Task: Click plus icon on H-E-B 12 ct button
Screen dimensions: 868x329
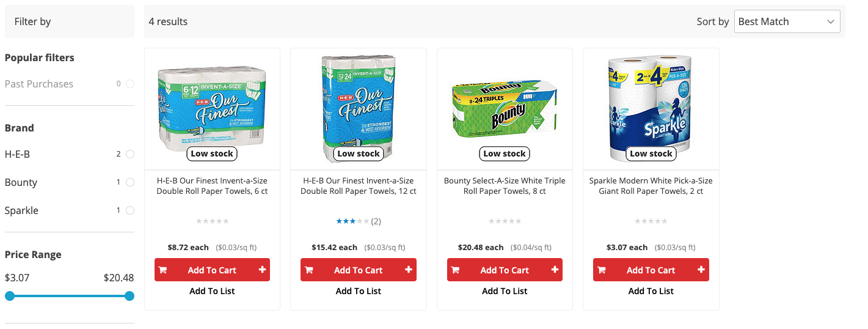Action: pyautogui.click(x=409, y=270)
